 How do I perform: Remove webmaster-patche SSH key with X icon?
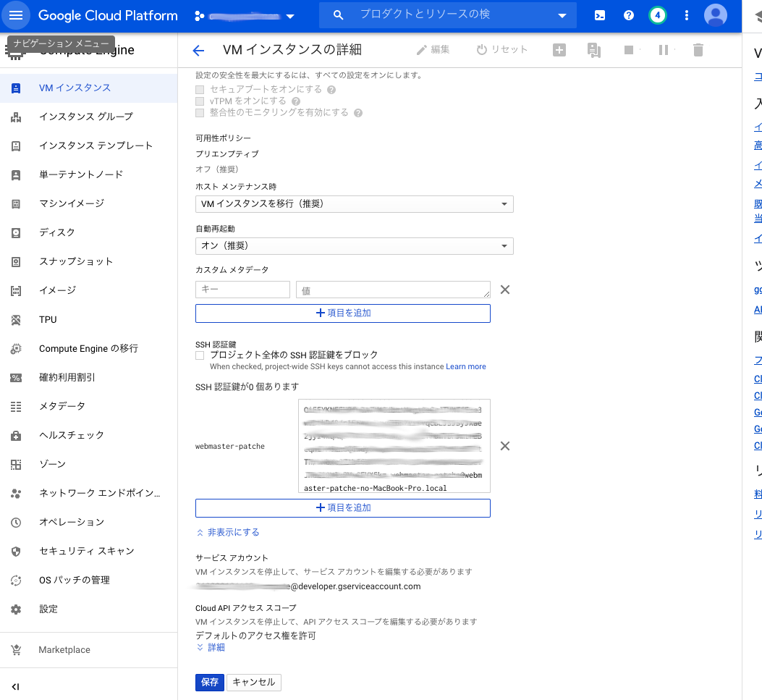[x=504, y=446]
